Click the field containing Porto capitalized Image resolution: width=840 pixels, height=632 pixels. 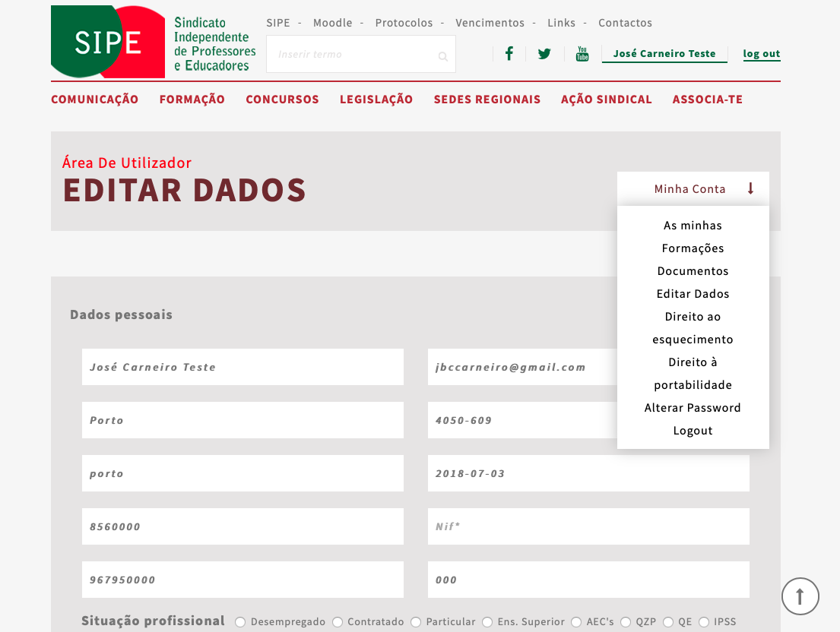coord(242,420)
